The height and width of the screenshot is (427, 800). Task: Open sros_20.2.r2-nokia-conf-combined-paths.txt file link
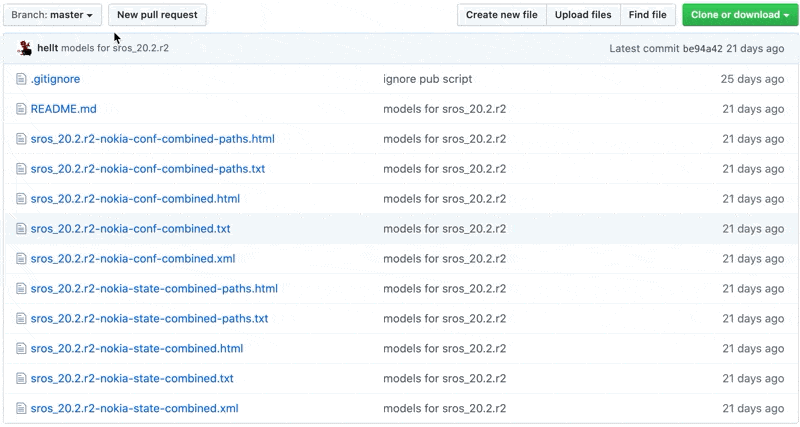(148, 169)
